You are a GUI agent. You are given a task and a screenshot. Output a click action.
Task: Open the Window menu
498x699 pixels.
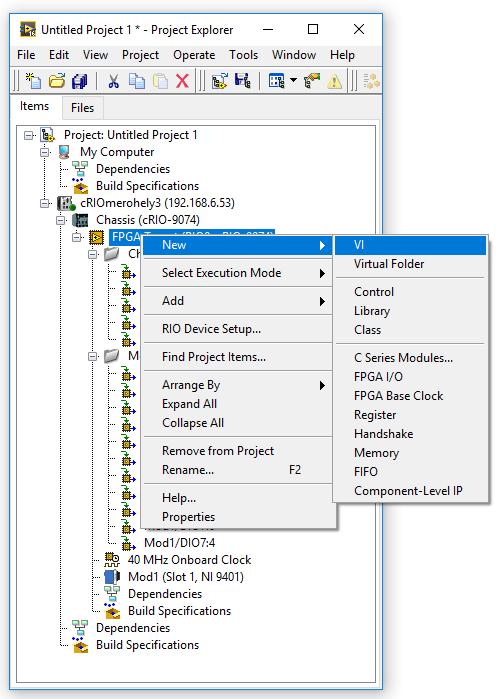[x=294, y=55]
